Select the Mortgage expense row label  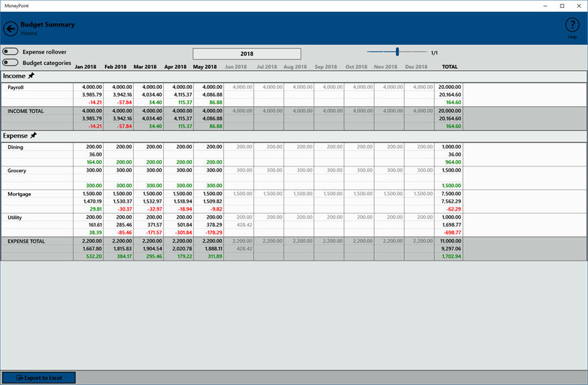[x=19, y=194]
